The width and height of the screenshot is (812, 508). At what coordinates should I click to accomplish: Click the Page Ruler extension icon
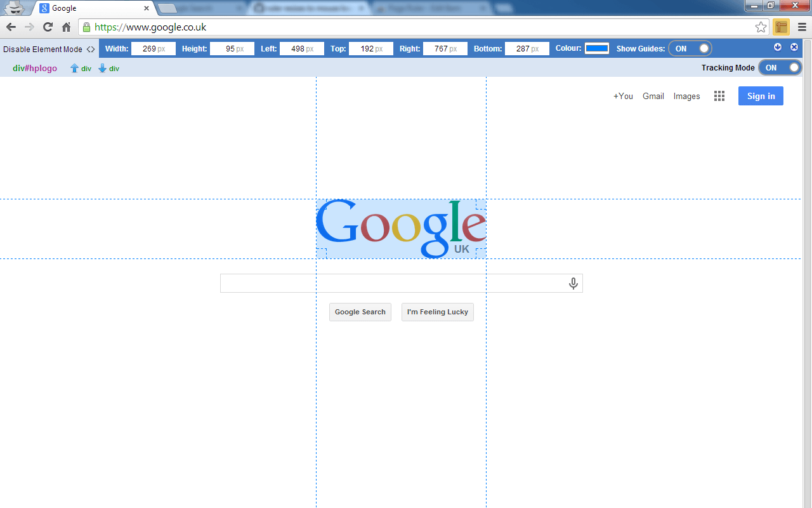(x=781, y=27)
